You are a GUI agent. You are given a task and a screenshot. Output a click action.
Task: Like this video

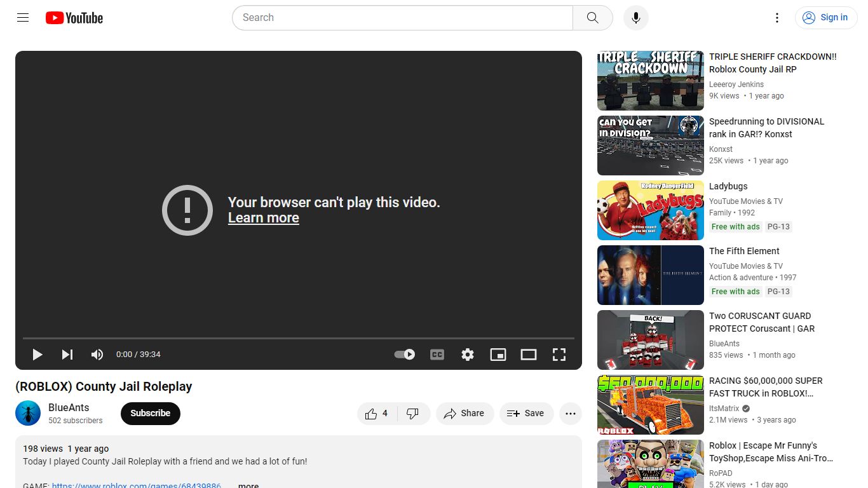coord(377,413)
